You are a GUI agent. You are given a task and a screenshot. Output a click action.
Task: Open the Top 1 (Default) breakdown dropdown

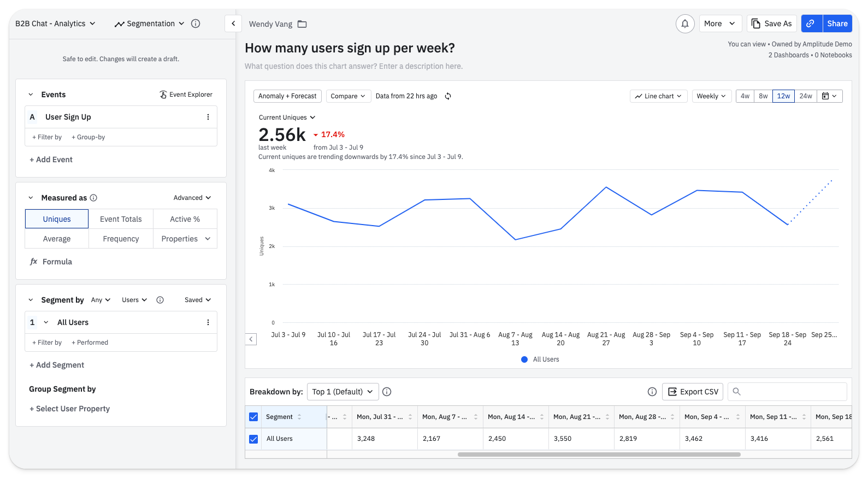click(x=343, y=392)
